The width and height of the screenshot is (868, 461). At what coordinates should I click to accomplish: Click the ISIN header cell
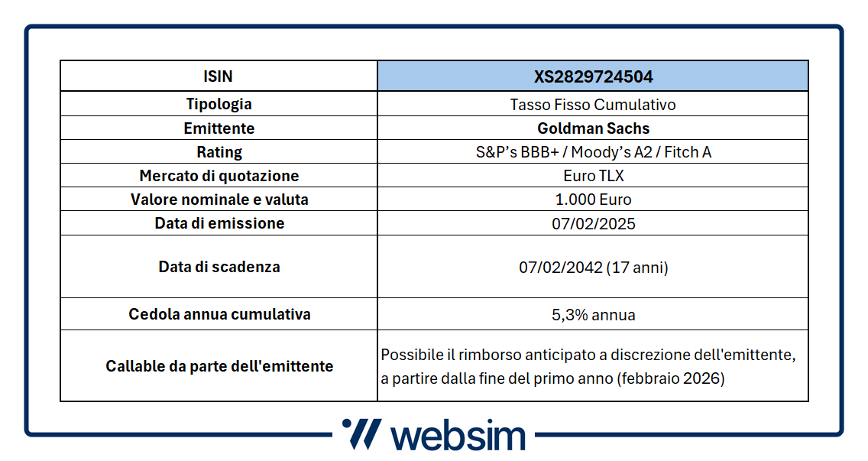point(219,76)
